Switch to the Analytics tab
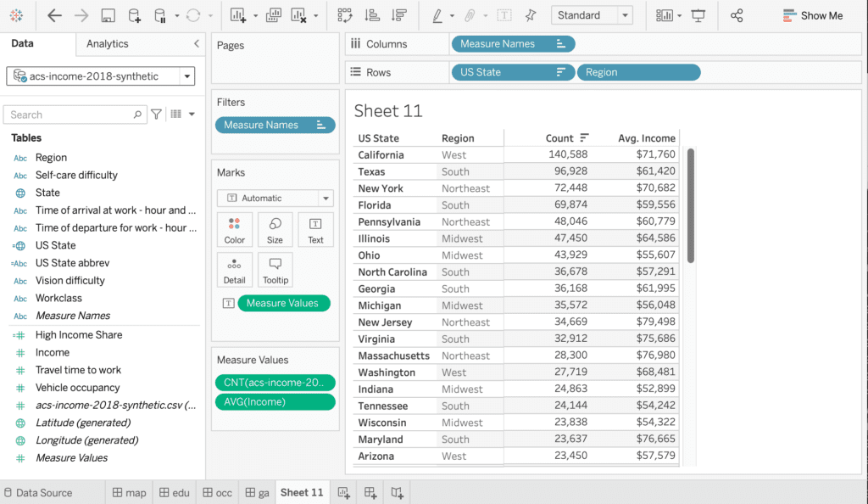The width and height of the screenshot is (868, 504). (107, 44)
